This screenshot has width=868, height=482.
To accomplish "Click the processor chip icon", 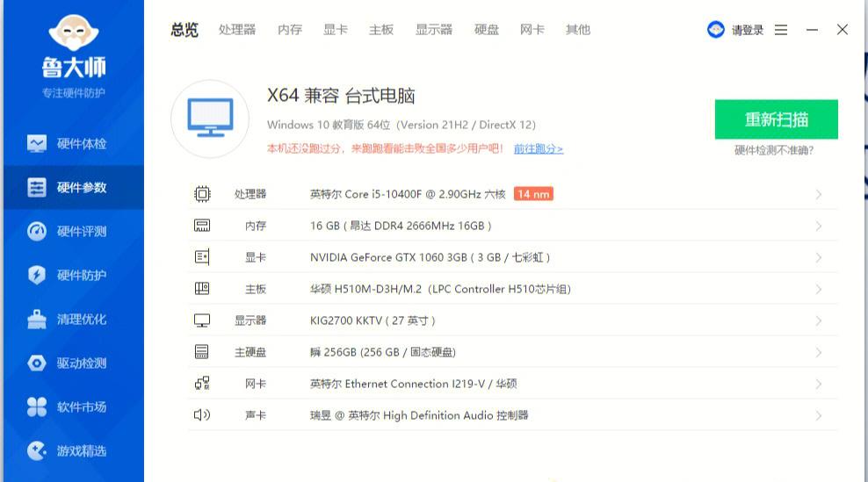I will (x=202, y=194).
